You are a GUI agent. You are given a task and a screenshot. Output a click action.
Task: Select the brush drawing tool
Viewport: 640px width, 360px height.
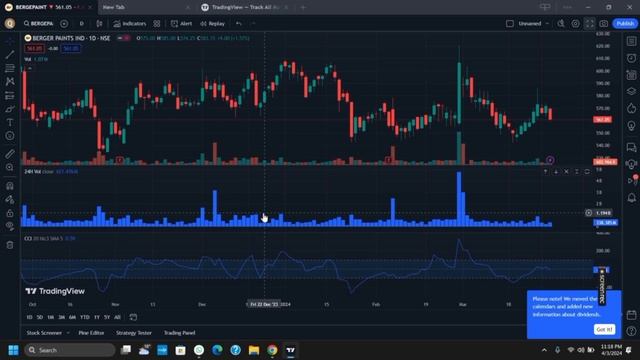[x=10, y=109]
